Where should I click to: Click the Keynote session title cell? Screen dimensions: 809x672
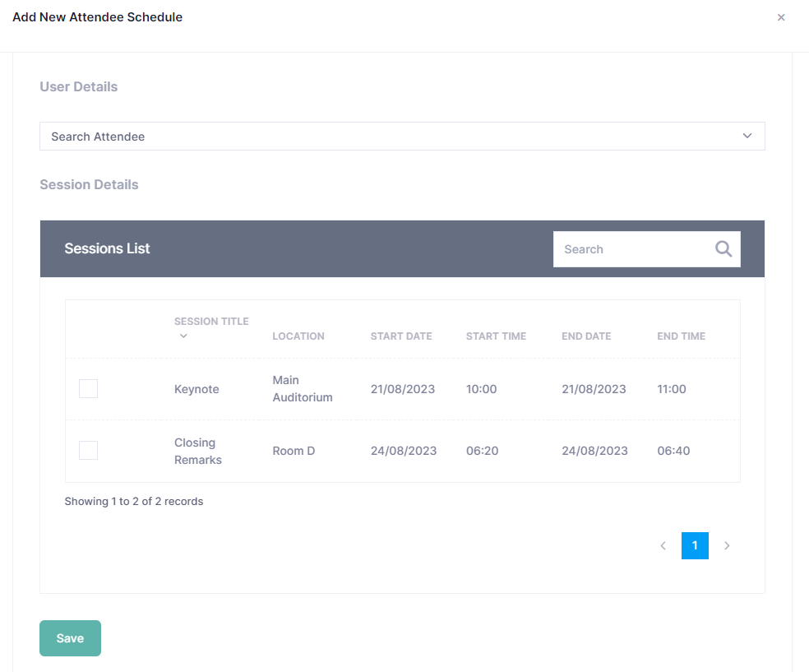click(196, 389)
